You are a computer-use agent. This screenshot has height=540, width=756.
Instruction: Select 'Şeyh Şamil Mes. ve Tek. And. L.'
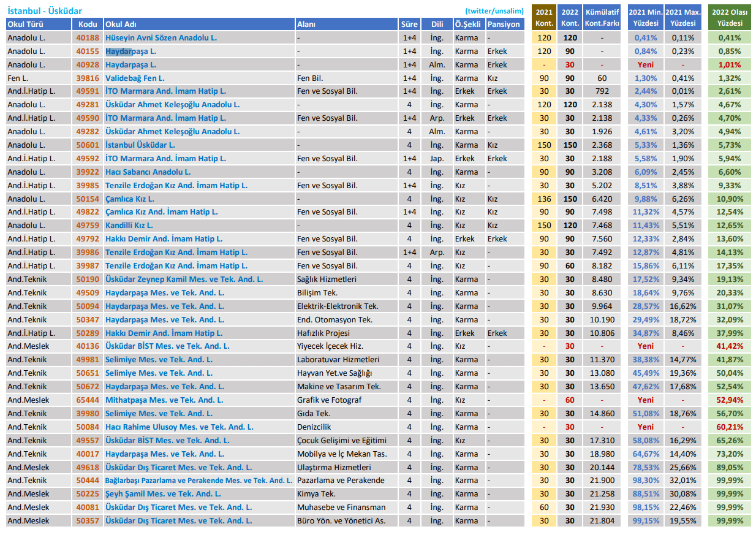[164, 494]
